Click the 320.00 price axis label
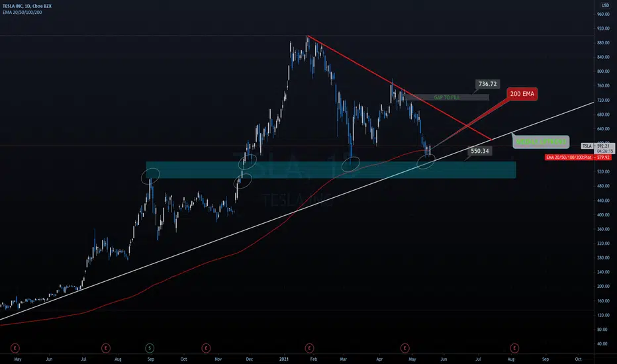Screen dimensions: 617x364 coord(603,244)
